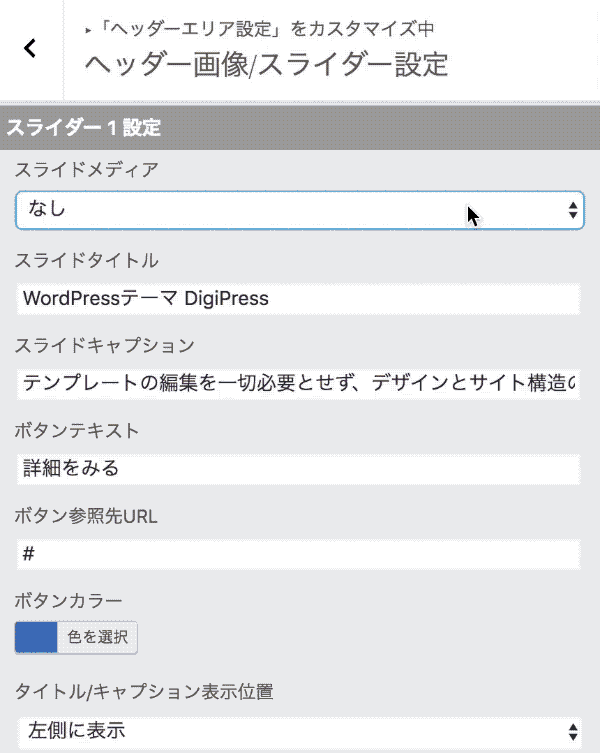
Task: Click the スライドキャプション label
Action: tap(104, 346)
